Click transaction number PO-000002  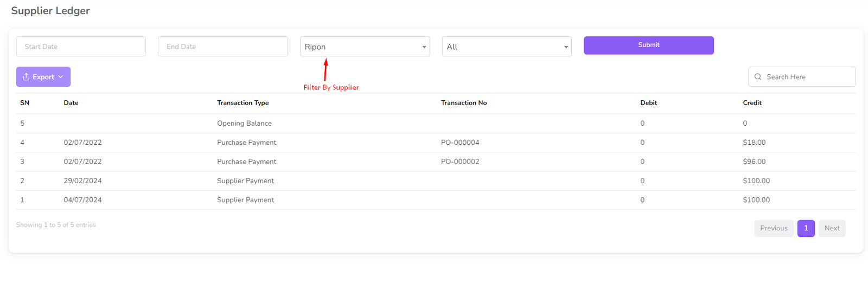click(460, 162)
